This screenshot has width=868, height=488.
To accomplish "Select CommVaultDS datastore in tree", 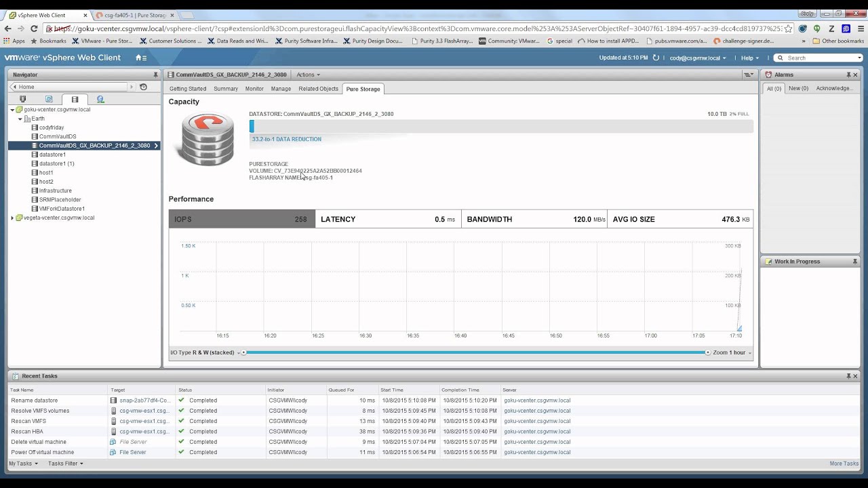I will [x=58, y=136].
